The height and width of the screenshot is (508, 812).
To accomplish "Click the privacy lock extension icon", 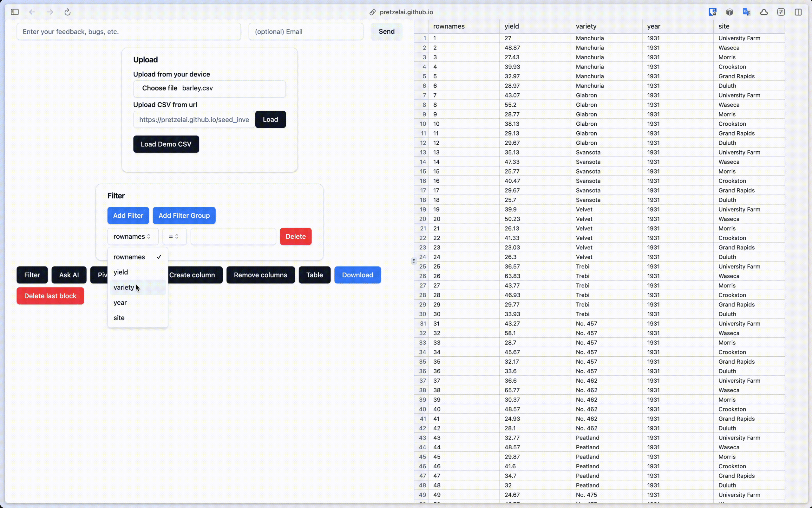I will click(x=713, y=12).
